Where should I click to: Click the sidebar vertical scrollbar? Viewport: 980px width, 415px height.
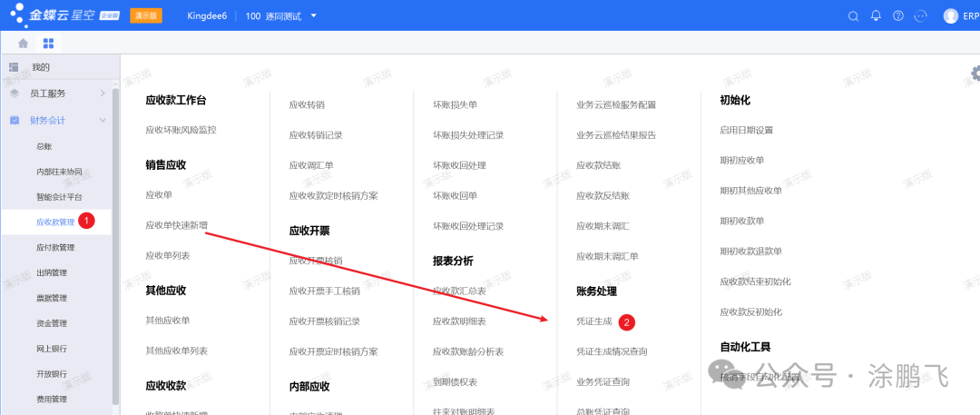coord(115,245)
